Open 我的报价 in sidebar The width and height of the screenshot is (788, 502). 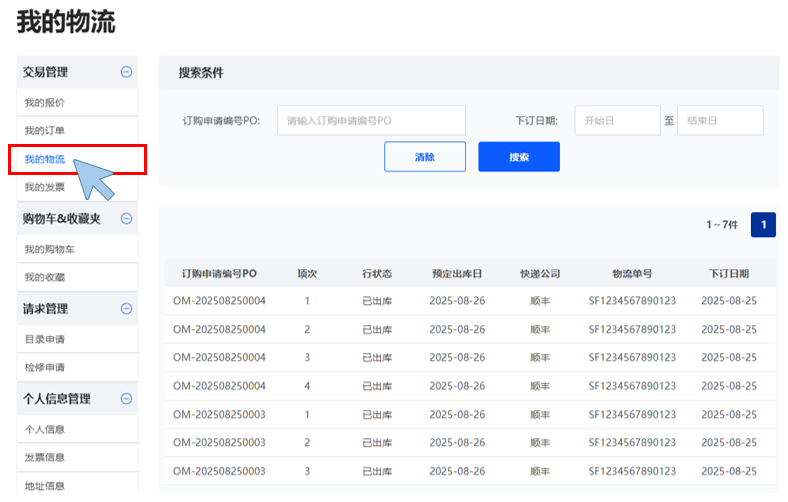point(45,103)
